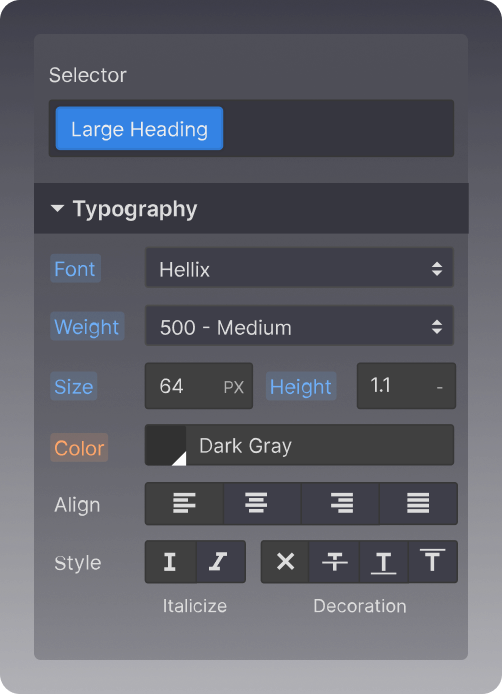
Task: Apply underline decoration icon
Action: pos(383,562)
